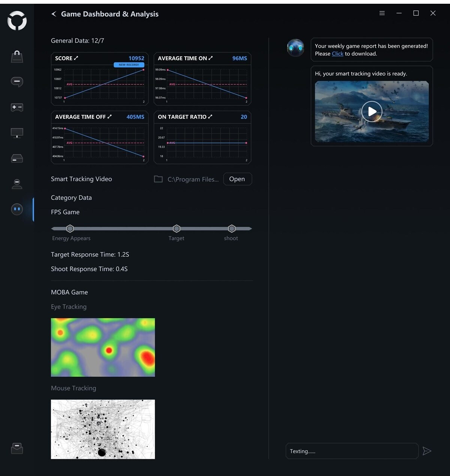Go back using the left chevron
The height and width of the screenshot is (476, 450).
(54, 14)
